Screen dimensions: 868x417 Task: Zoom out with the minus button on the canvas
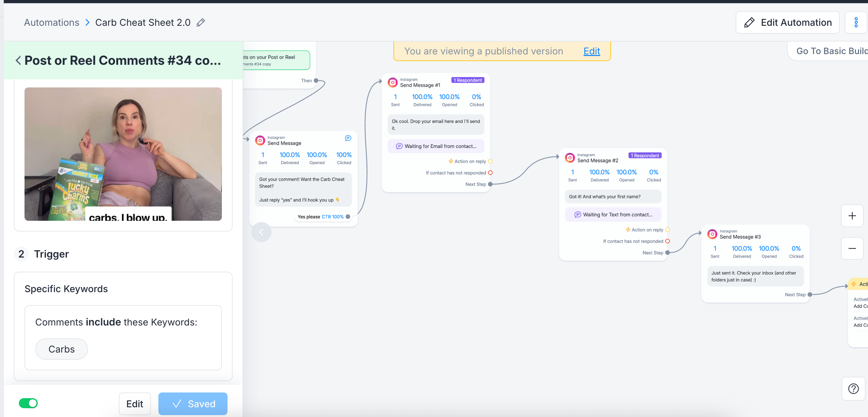pyautogui.click(x=852, y=248)
